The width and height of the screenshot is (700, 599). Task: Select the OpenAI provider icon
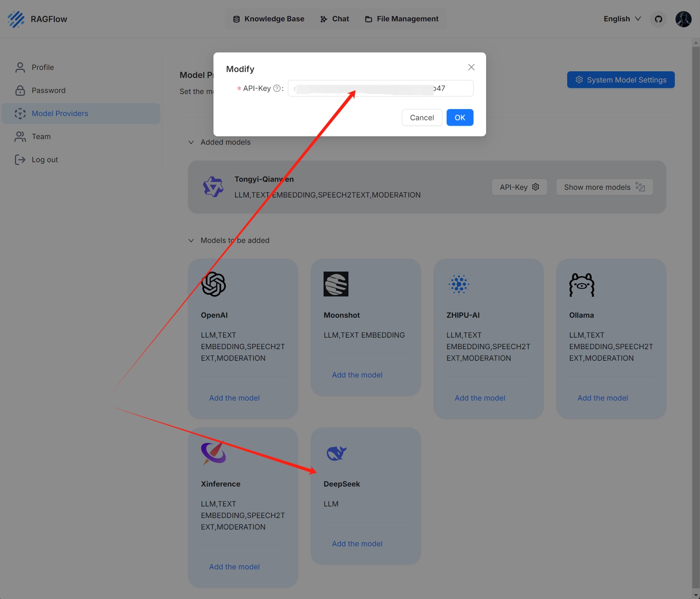(x=213, y=284)
